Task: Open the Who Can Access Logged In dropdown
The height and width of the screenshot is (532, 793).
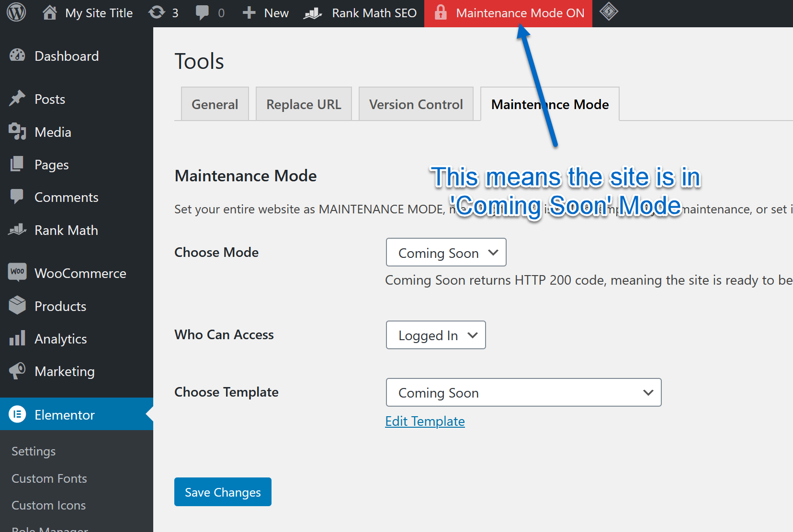Action: [x=436, y=335]
